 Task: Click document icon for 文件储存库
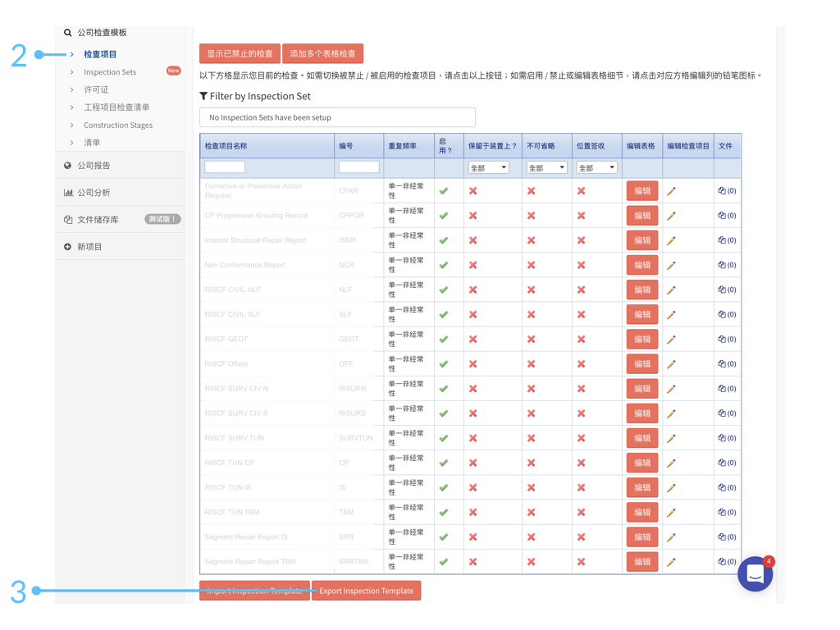(x=68, y=220)
